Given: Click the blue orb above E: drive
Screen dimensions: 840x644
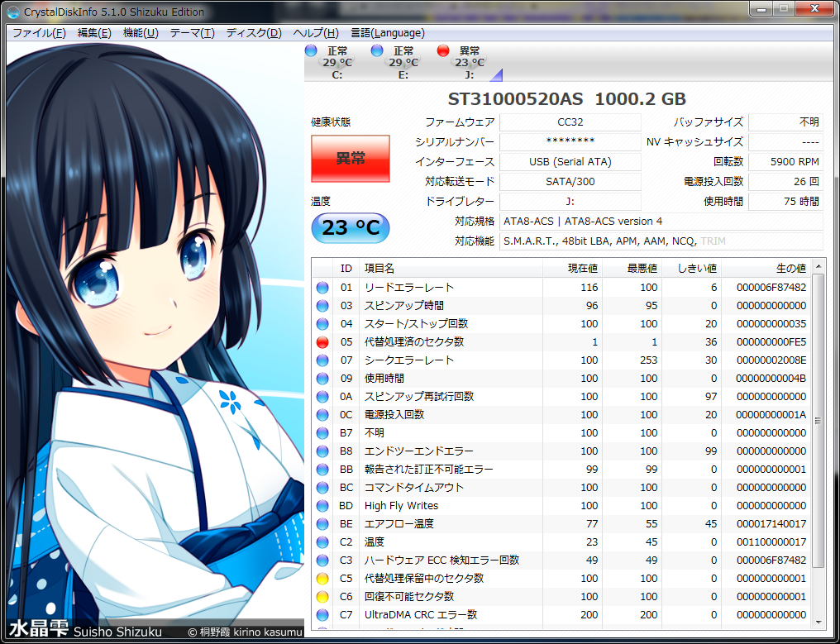Looking at the screenshot, I should [377, 50].
